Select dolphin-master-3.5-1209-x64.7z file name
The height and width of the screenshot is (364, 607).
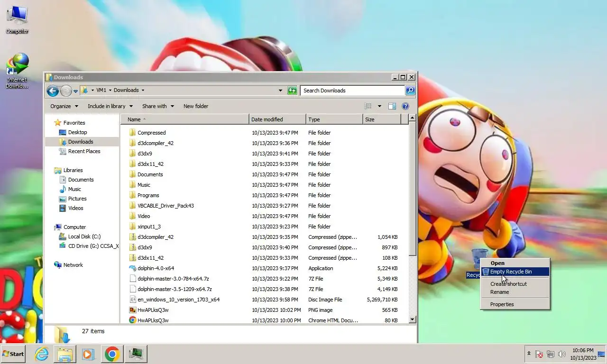(x=175, y=289)
